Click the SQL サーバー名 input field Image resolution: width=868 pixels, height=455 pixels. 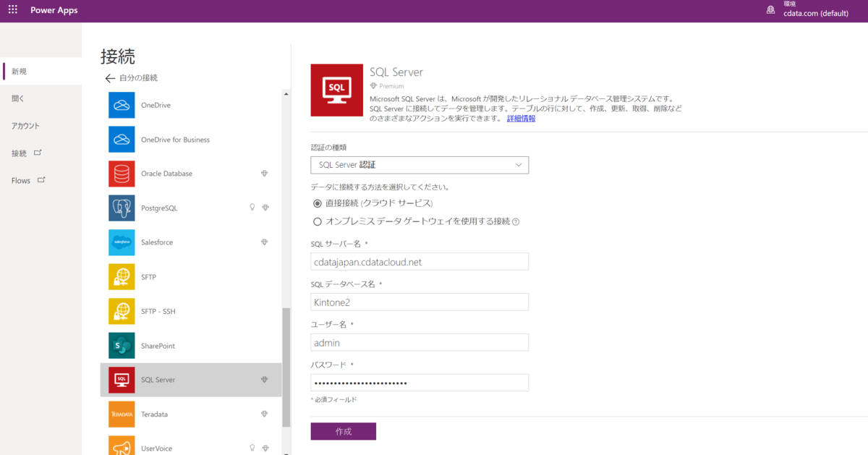click(420, 262)
